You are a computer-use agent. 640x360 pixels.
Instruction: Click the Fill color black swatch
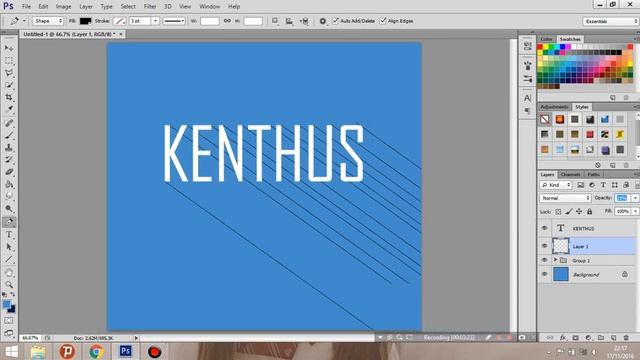coord(85,21)
